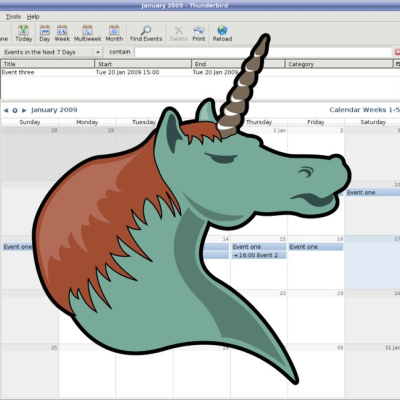Image resolution: width=400 pixels, height=400 pixels.
Task: Open 'Events in the Next 7 Days' dropdown
Action: point(51,52)
